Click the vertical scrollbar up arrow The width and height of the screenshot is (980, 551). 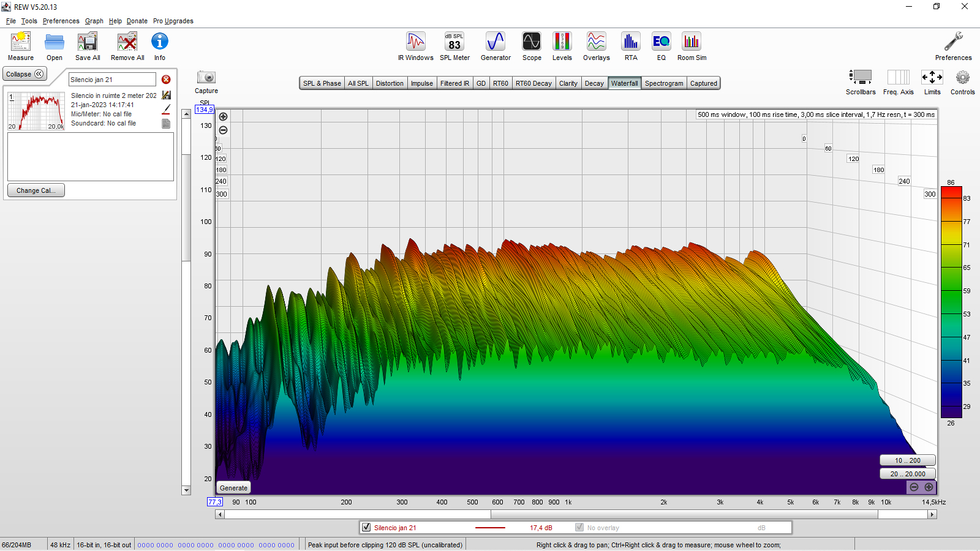tap(186, 114)
